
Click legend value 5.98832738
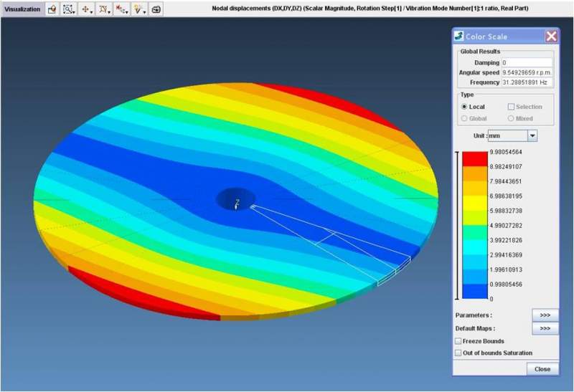coord(506,211)
